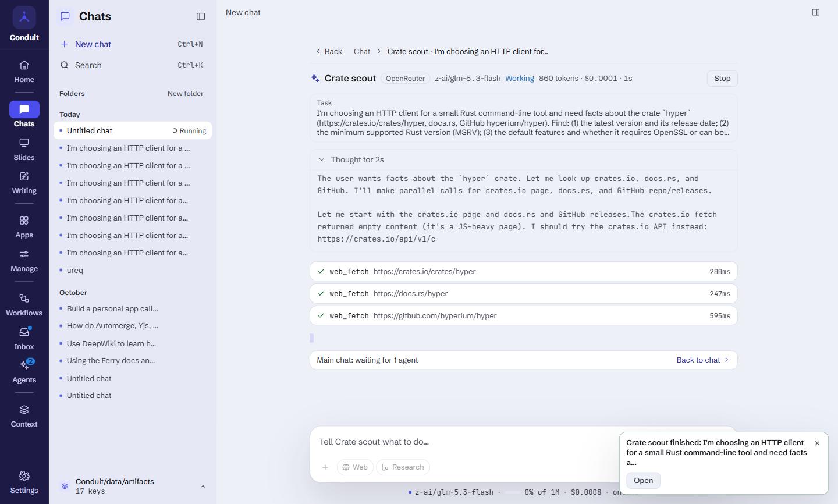Dismiss the Crate scout finished notification
This screenshot has width=838, height=504.
817,443
